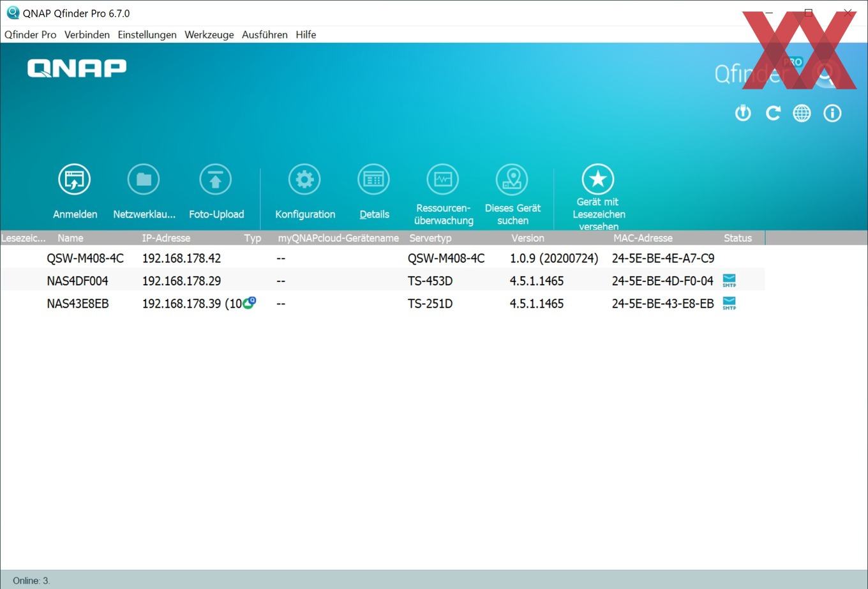Sort by Status column header
868x589 pixels.
coord(738,238)
